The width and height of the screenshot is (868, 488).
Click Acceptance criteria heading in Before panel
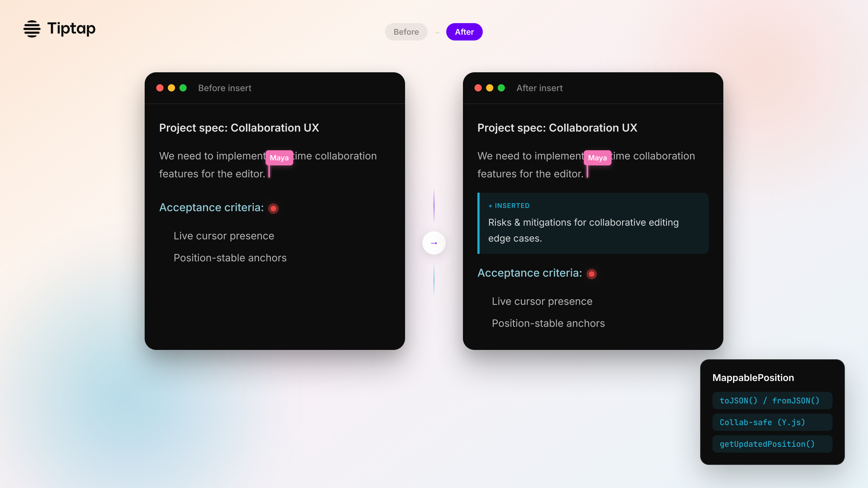212,207
